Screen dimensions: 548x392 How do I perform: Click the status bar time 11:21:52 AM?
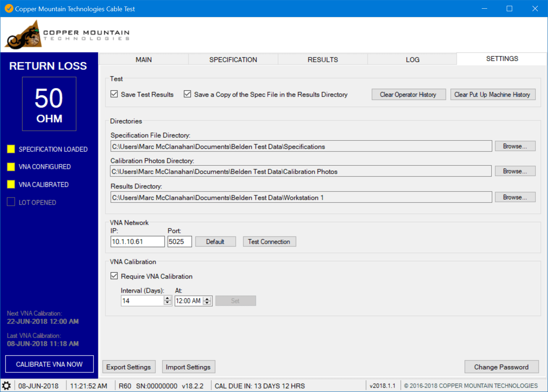point(89,386)
